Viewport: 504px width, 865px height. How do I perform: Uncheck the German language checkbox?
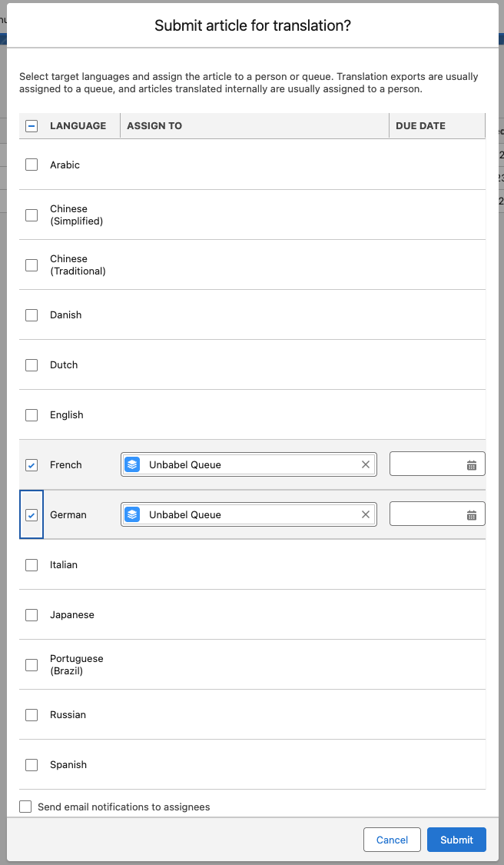(x=31, y=514)
